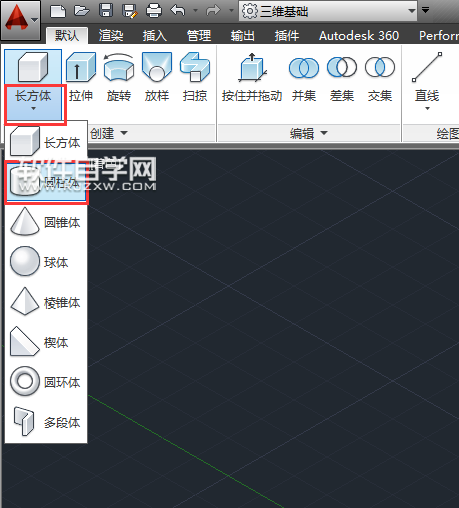
Task: Customize quick access toolbar arrow
Action: tap(425, 10)
